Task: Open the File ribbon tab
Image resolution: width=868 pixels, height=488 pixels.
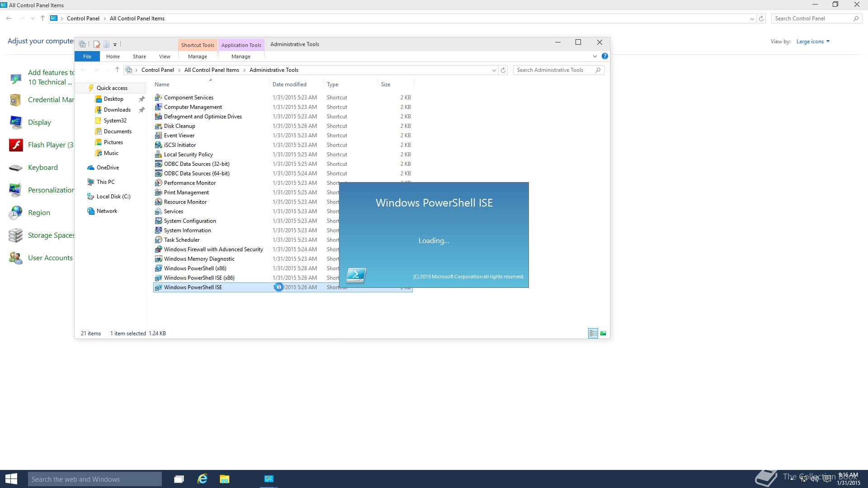Action: click(x=87, y=56)
